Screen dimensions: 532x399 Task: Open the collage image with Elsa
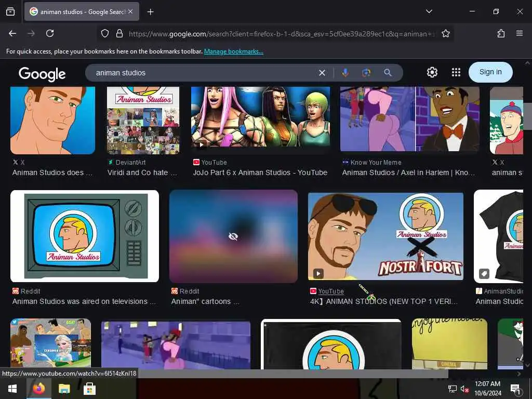tap(50, 344)
